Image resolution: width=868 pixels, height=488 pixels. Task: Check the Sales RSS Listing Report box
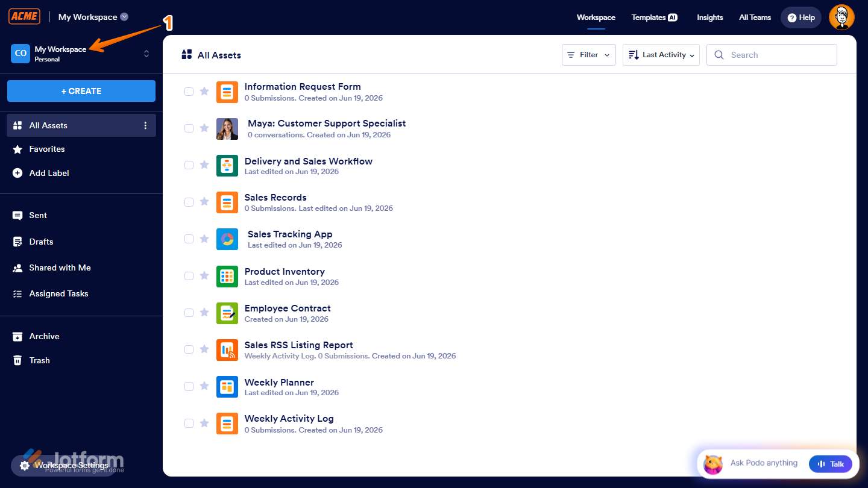[x=189, y=349]
